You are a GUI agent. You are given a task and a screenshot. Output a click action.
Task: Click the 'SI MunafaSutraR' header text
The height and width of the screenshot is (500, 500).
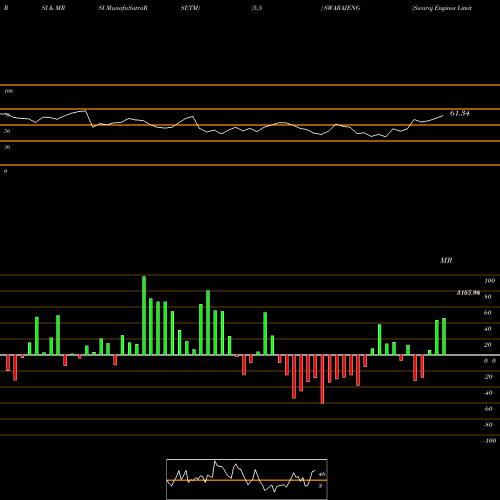(x=123, y=8)
